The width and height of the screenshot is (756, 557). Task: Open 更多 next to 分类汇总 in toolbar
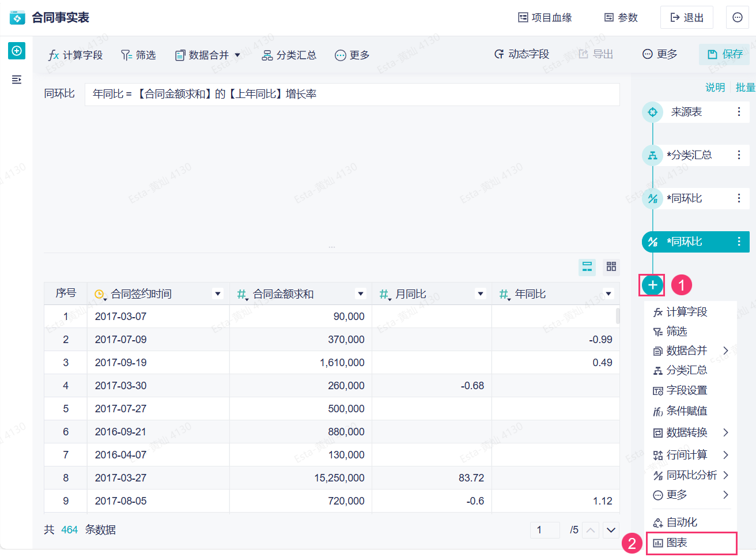click(x=352, y=55)
